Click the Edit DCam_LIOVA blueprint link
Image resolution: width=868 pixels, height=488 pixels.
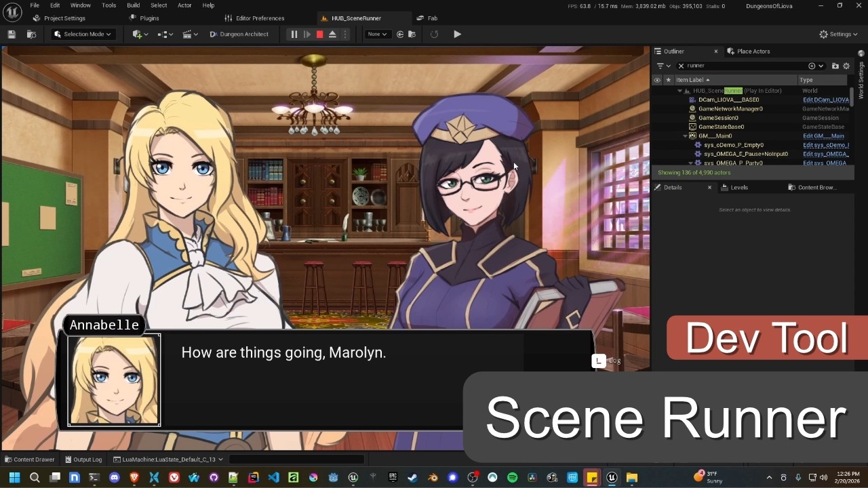click(826, 100)
